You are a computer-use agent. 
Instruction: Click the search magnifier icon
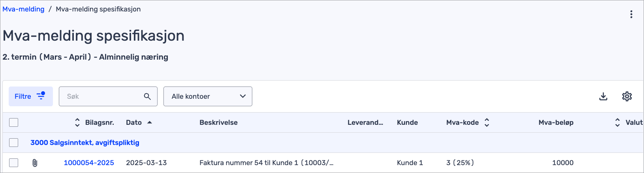pos(147,96)
